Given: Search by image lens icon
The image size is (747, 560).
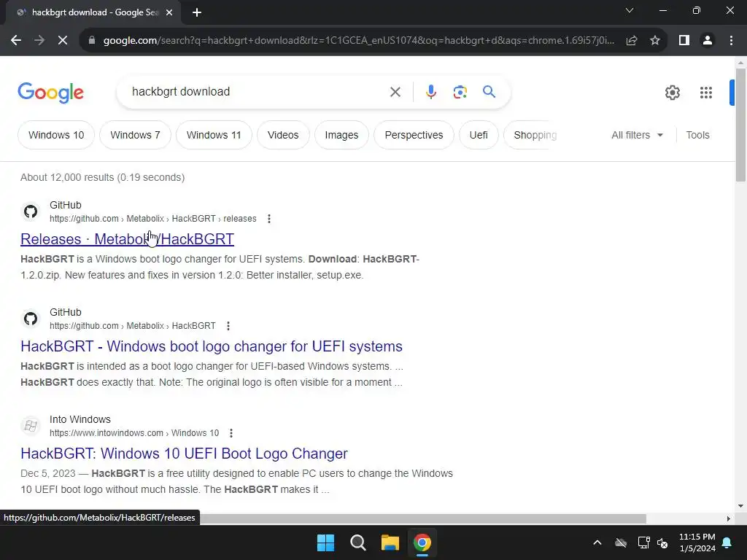Looking at the screenshot, I should [x=460, y=92].
